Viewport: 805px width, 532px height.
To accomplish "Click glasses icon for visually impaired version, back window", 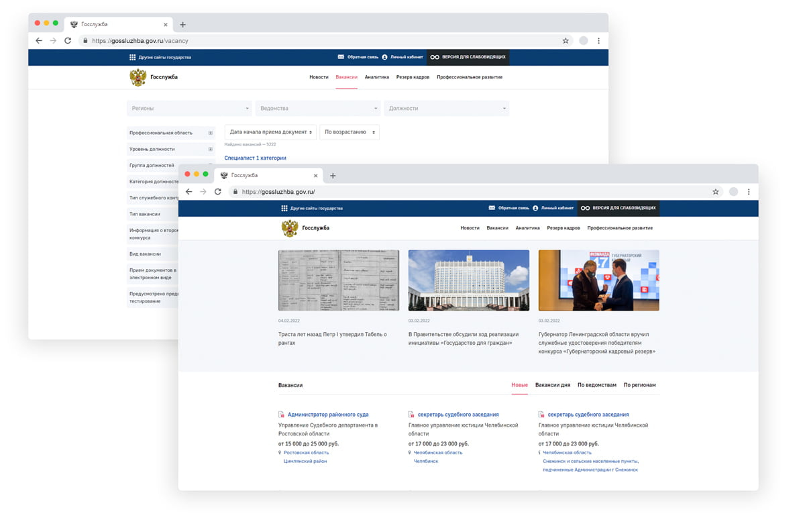I will (435, 57).
